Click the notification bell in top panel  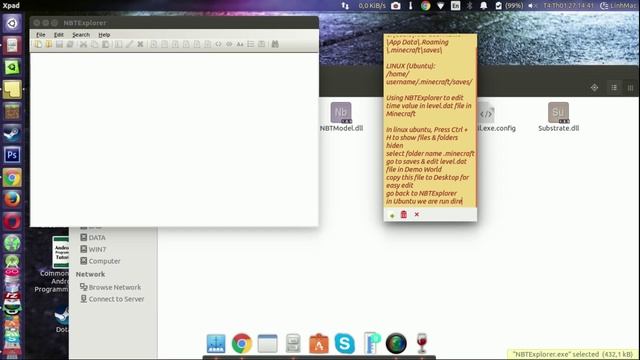[484, 6]
